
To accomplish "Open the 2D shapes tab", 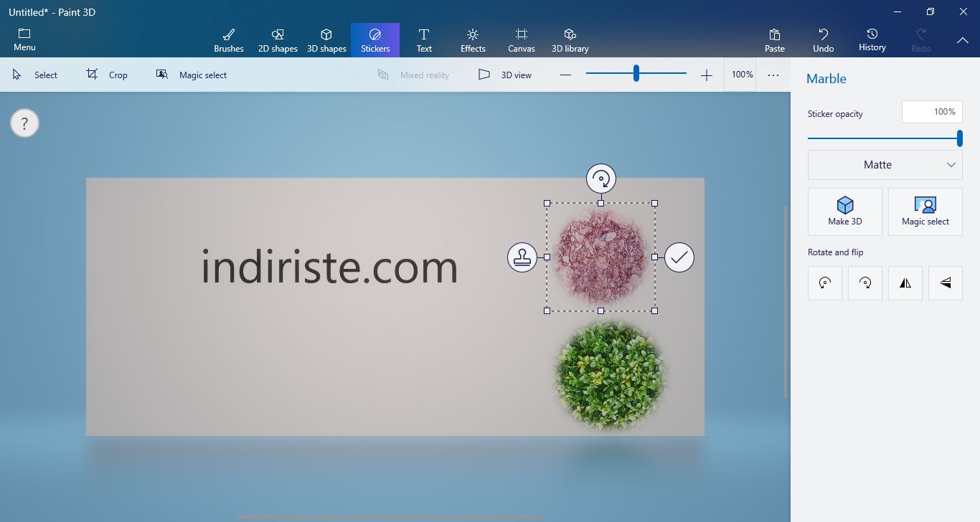I will tap(278, 40).
